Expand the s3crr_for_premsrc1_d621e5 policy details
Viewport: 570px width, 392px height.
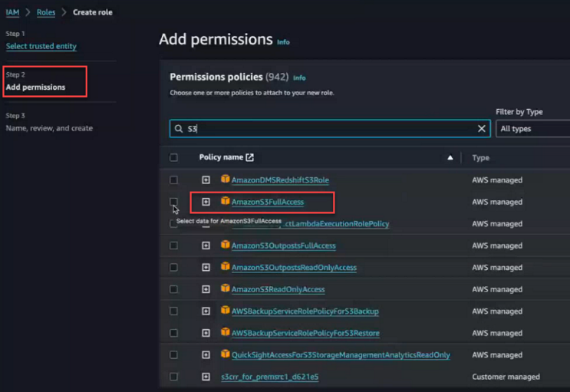[206, 377]
